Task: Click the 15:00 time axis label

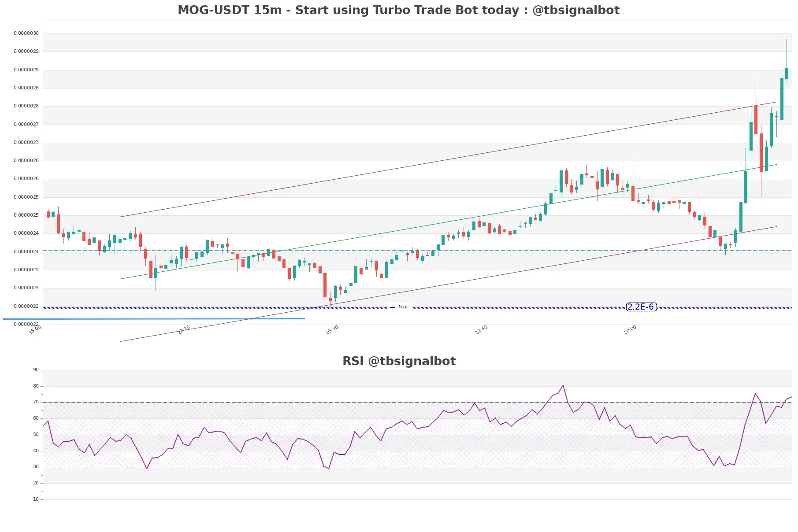Action: [x=35, y=330]
